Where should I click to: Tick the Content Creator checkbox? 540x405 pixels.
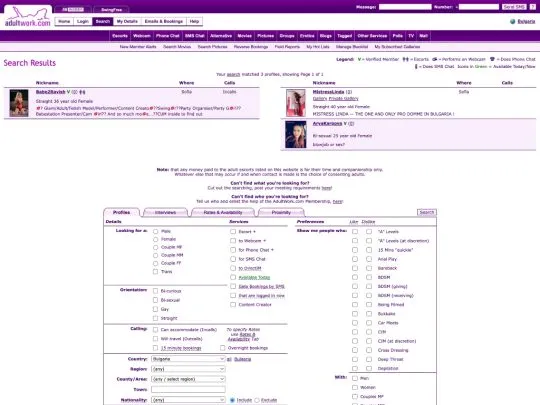(233, 305)
